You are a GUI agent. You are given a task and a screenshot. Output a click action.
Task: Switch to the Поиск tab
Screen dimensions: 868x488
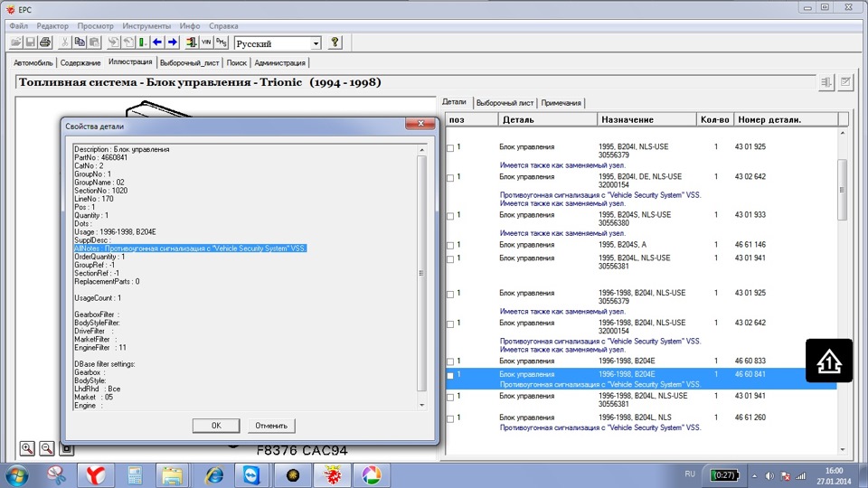(x=236, y=63)
